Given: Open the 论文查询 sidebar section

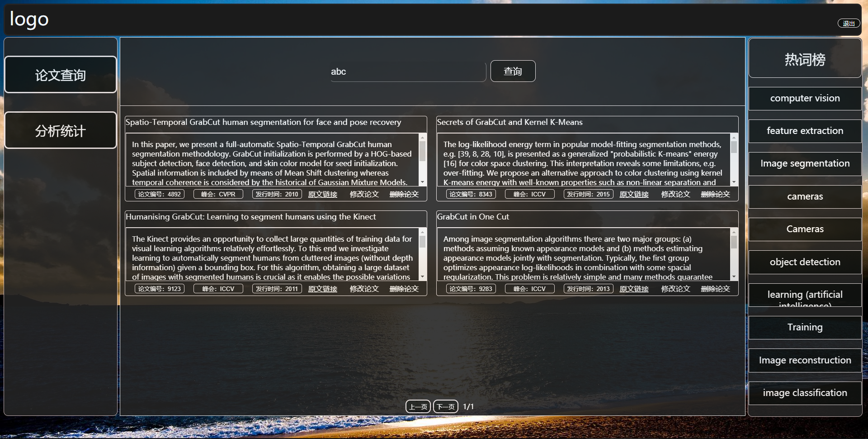Looking at the screenshot, I should 61,75.
